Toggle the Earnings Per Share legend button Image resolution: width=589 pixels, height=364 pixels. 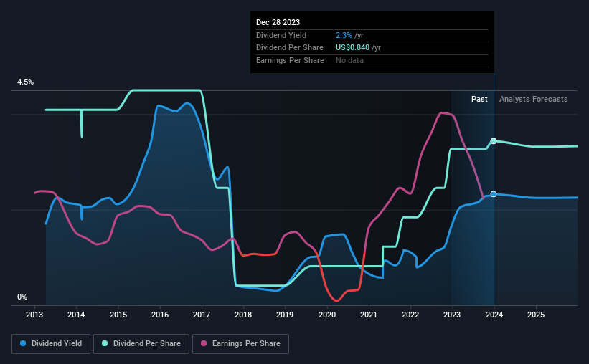click(240, 344)
